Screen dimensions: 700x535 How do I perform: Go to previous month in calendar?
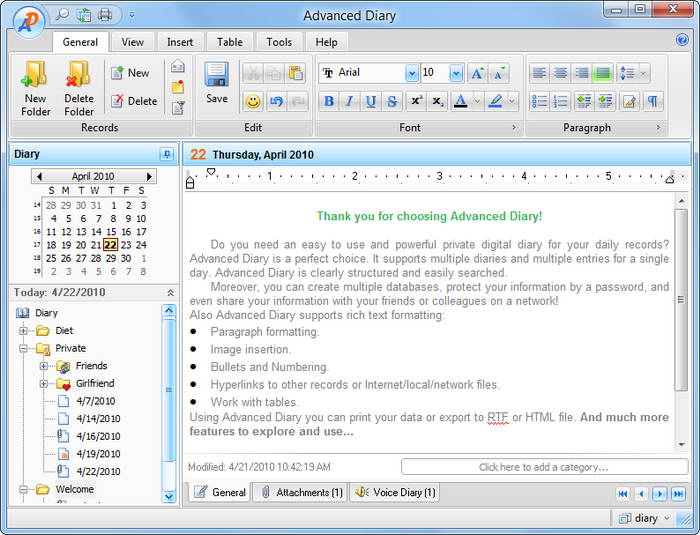pos(39,176)
